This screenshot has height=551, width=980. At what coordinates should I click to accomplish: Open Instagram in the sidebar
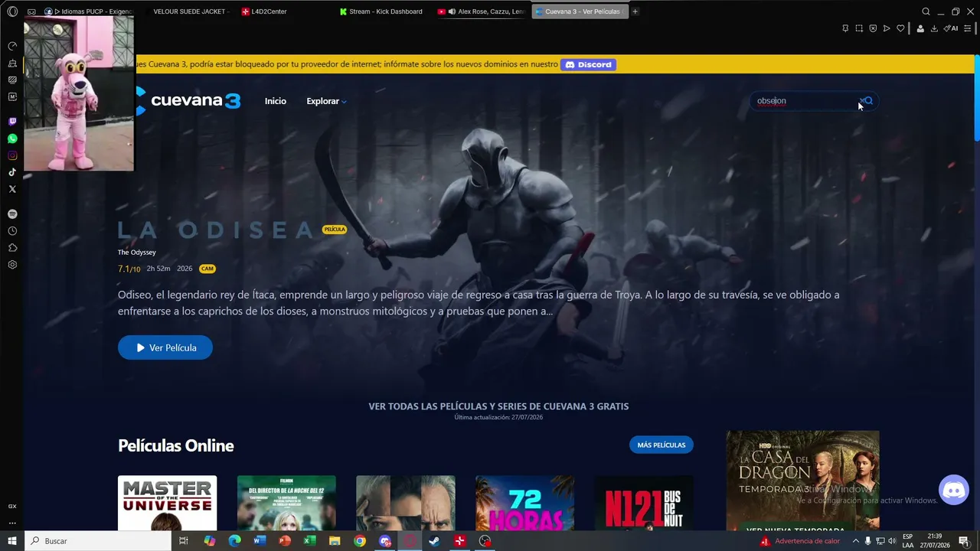pyautogui.click(x=12, y=155)
